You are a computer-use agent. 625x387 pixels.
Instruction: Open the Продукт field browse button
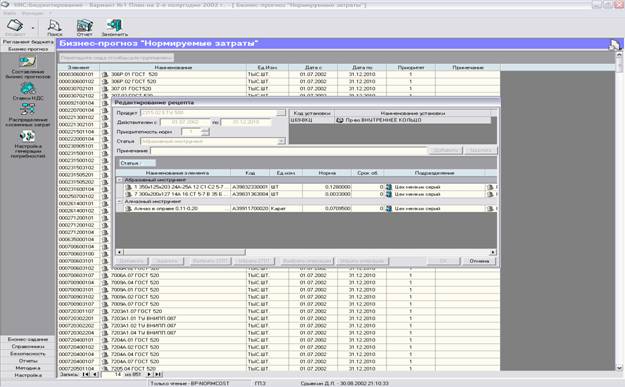(281, 113)
